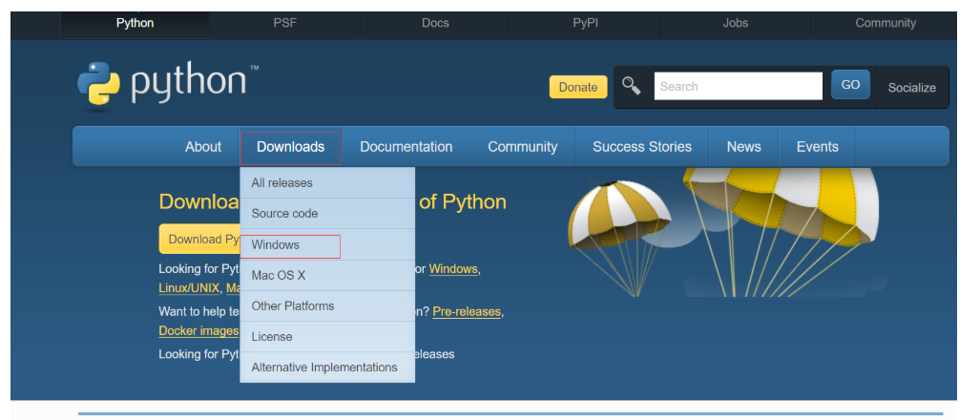The height and width of the screenshot is (420, 980).
Task: Follow the Pre-releases link
Action: tap(467, 311)
